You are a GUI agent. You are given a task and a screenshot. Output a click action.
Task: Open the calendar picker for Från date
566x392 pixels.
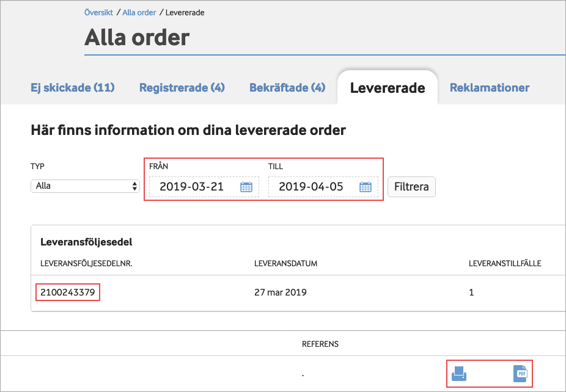[246, 187]
